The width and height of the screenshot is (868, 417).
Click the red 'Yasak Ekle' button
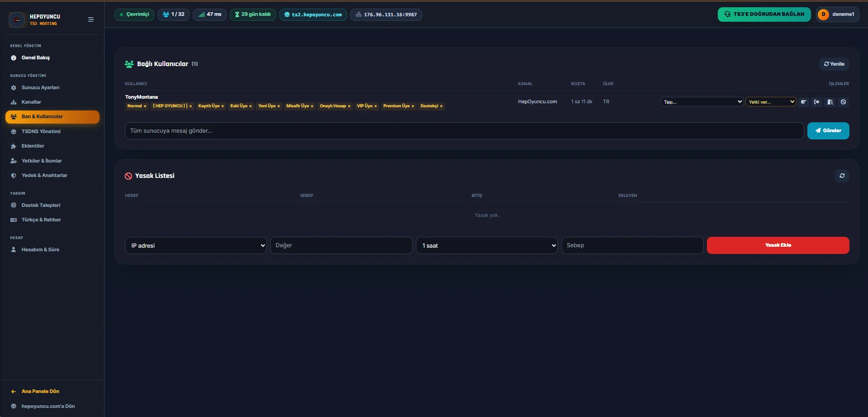point(778,245)
